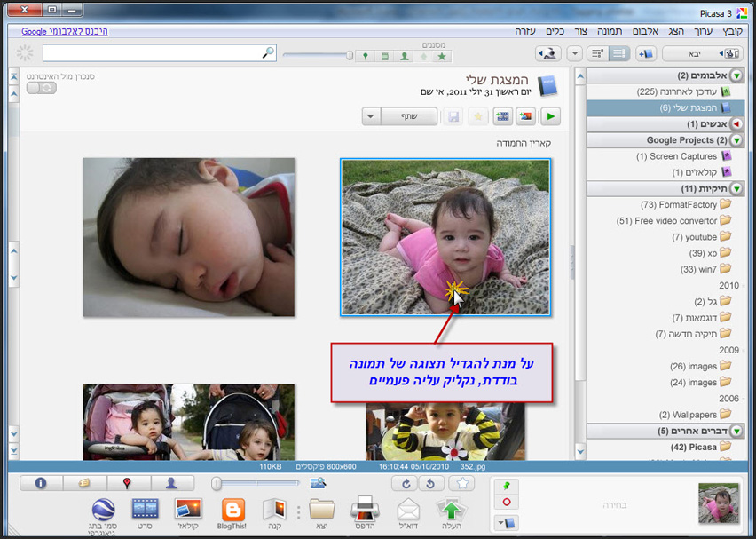Open the view options dropdown arrow
Image resolution: width=756 pixels, height=539 pixels.
(574, 53)
